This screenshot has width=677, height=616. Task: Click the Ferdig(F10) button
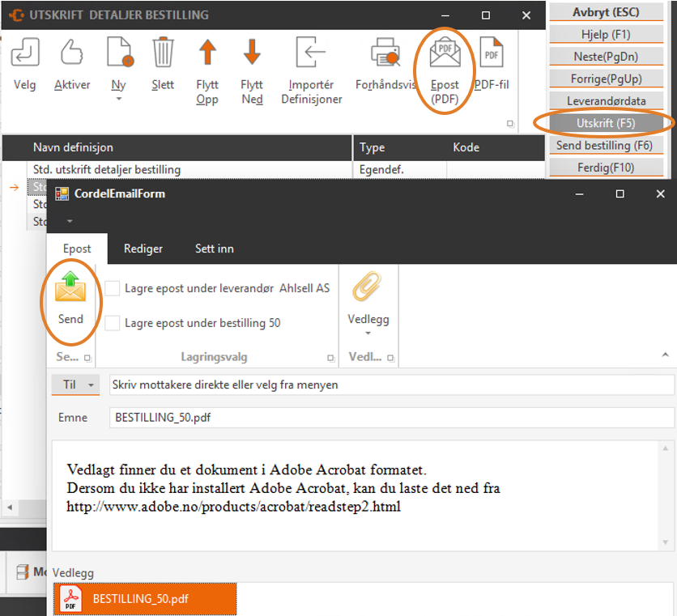[x=607, y=168]
